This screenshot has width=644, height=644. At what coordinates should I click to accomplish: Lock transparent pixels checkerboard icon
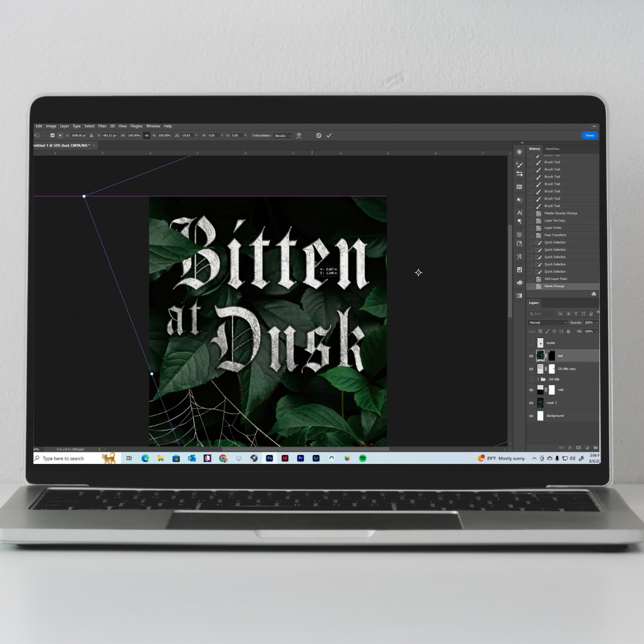[x=540, y=331]
